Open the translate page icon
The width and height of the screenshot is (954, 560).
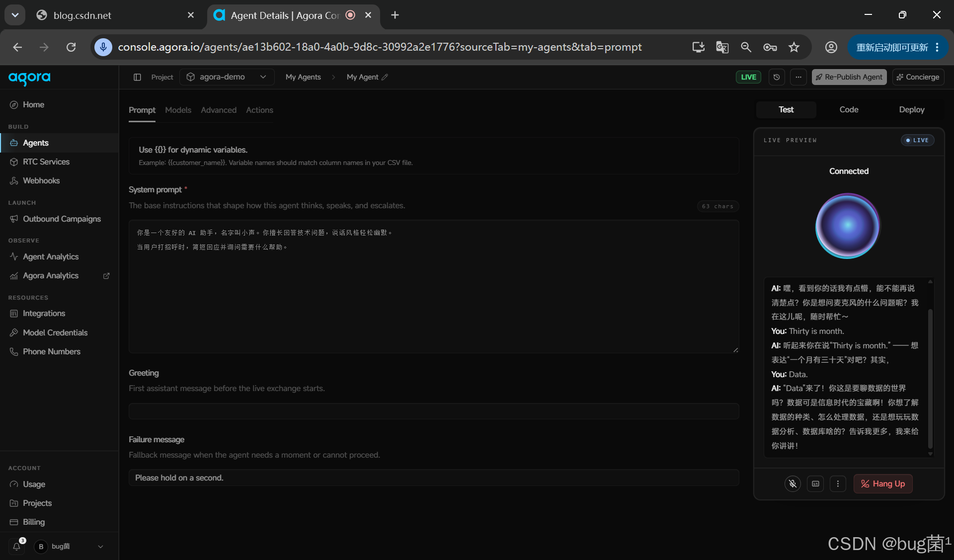tap(722, 47)
